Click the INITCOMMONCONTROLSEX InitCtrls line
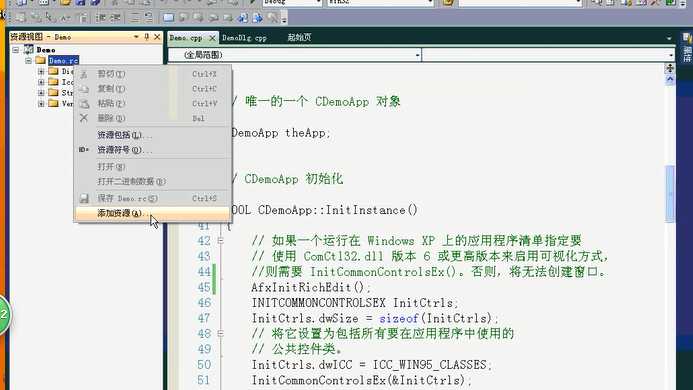The width and height of the screenshot is (693, 390). (x=355, y=303)
